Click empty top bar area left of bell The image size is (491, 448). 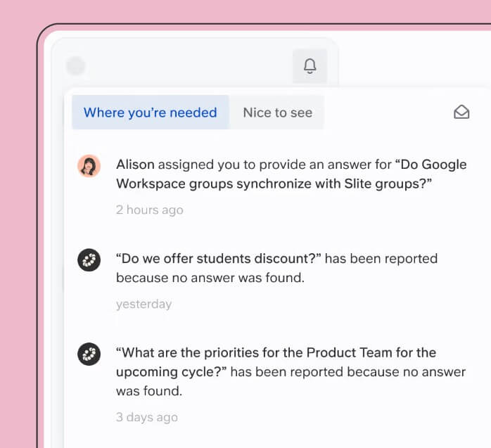pyautogui.click(x=188, y=66)
